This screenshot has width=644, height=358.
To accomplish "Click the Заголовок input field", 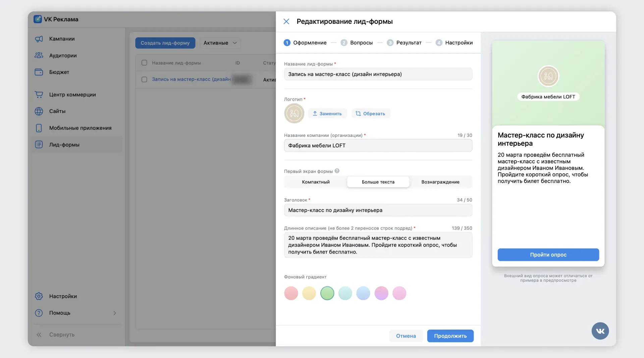I will [x=378, y=210].
